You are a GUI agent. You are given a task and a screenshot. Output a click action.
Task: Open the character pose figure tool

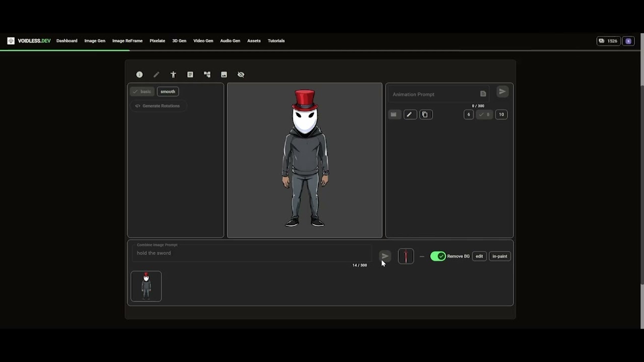point(173,74)
